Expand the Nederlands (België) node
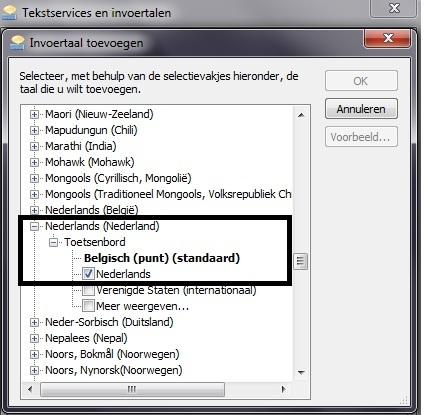427x415 pixels. coord(34,210)
